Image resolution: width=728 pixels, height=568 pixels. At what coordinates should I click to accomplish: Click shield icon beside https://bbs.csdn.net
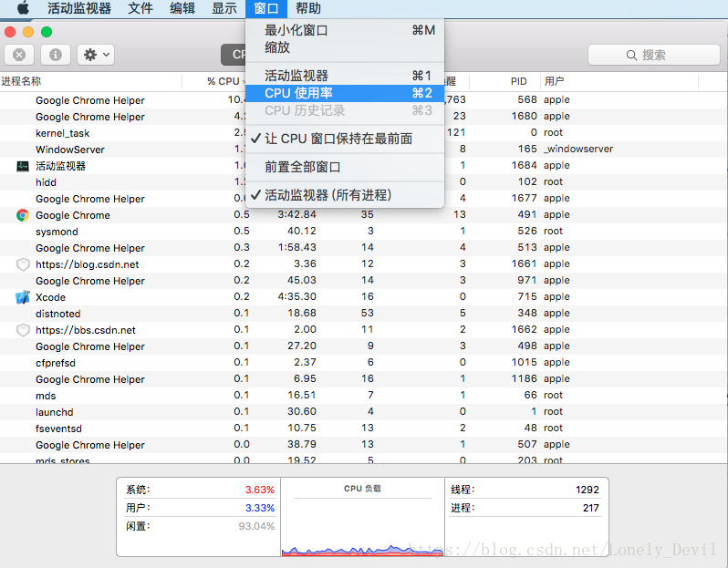23,330
